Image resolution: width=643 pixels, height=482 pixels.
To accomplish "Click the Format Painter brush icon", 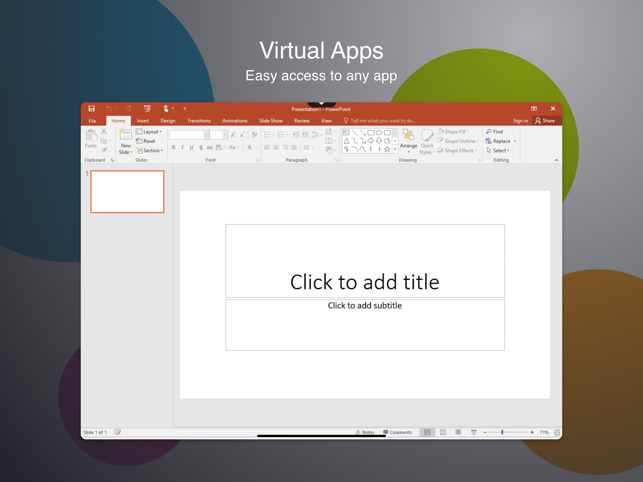I will [x=104, y=150].
